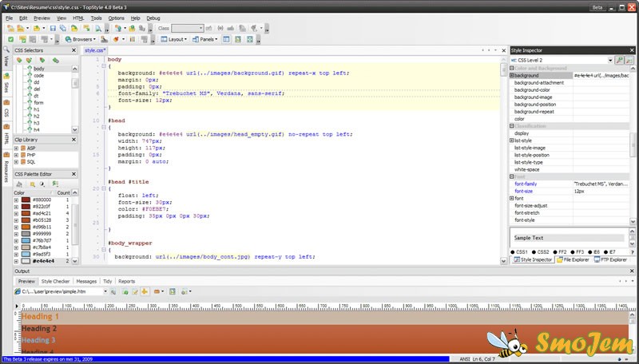Switch to the Tidy tab
639x364 pixels.
108,281
